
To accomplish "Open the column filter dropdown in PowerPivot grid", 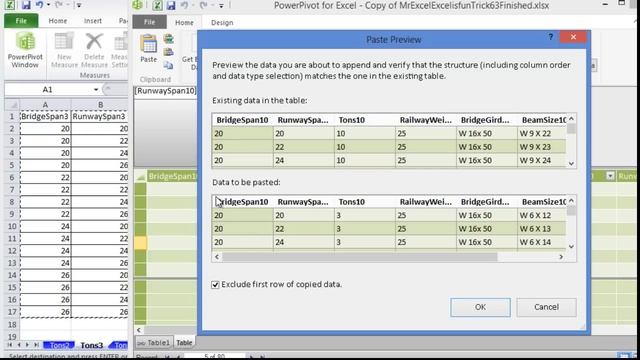I will [610, 176].
